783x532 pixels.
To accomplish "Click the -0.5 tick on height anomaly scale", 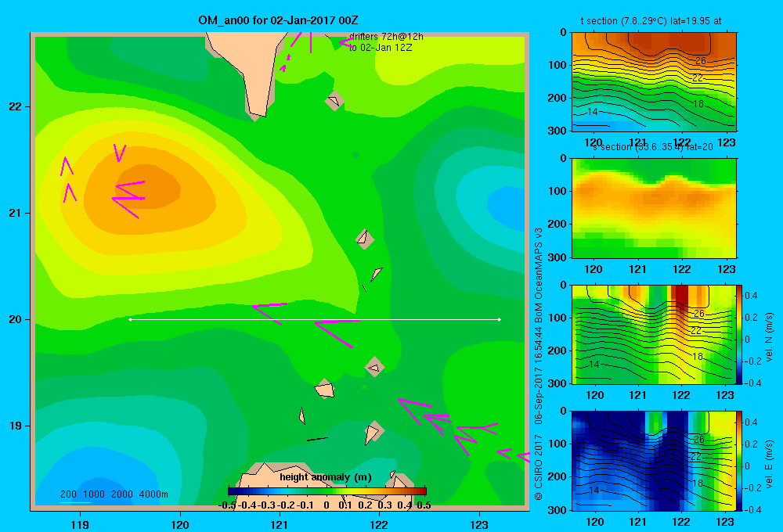I will pyautogui.click(x=227, y=505).
